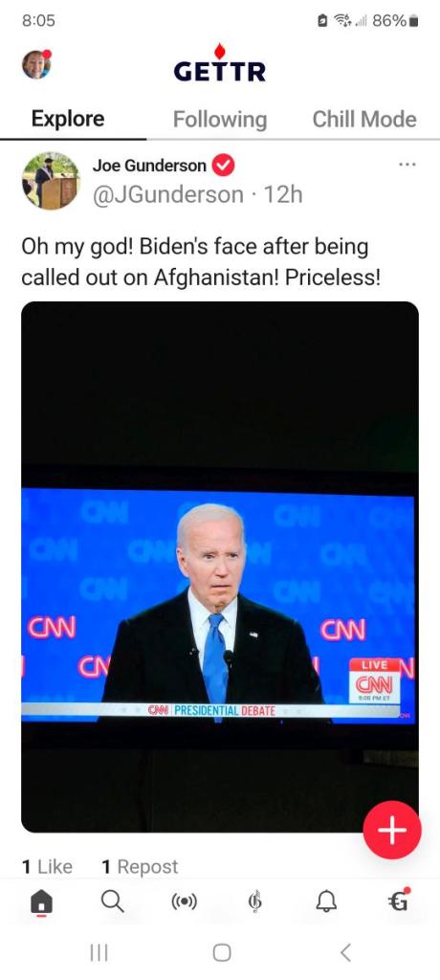Go to Home in bottom navigation
The image size is (440, 980).
[x=42, y=902]
